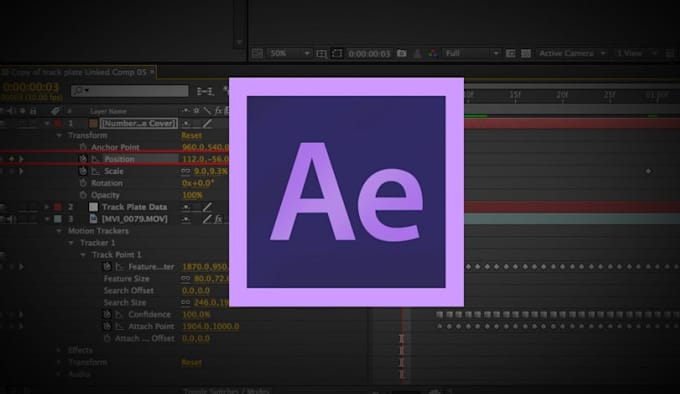Viewport: 680px width, 394px height.
Task: Select the Linked Comp 05 timeline tab
Action: (x=78, y=72)
